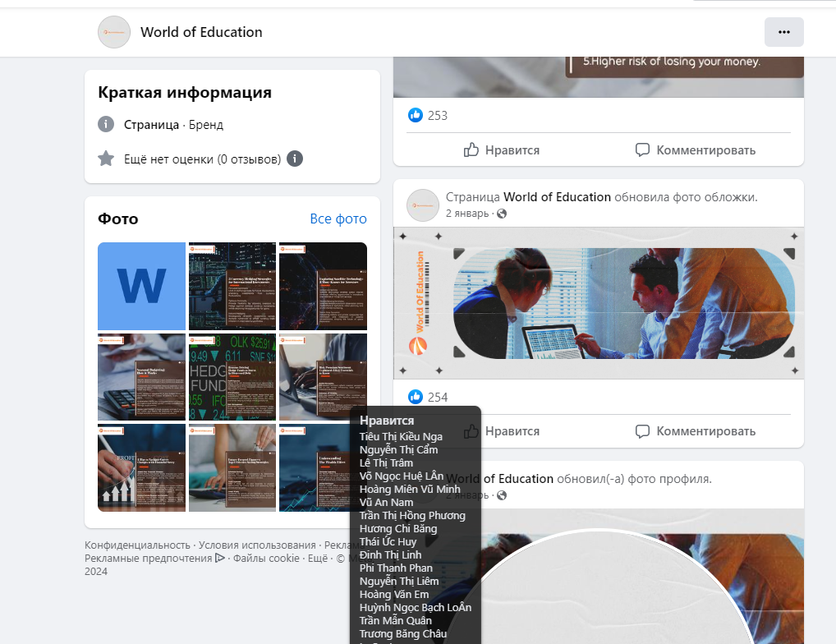Click the Ещё нет оценки (0 отзывов) text
Screen dimensions: 836x644
click(203, 159)
